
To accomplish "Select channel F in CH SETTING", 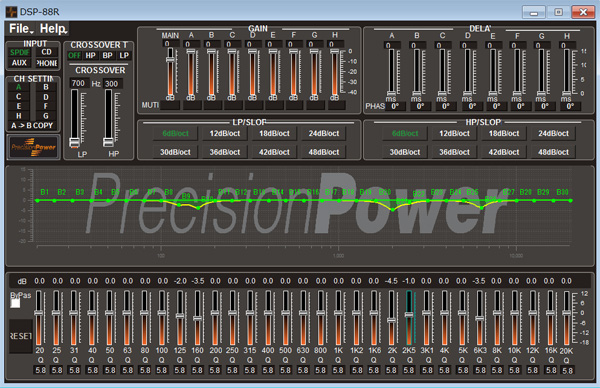I will pyautogui.click(x=46, y=106).
